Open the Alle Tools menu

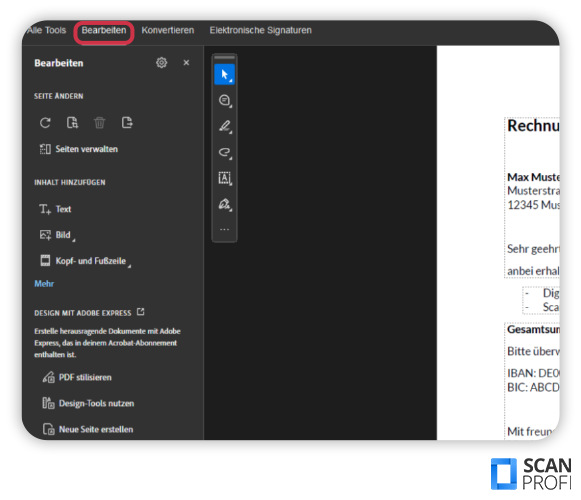point(46,30)
